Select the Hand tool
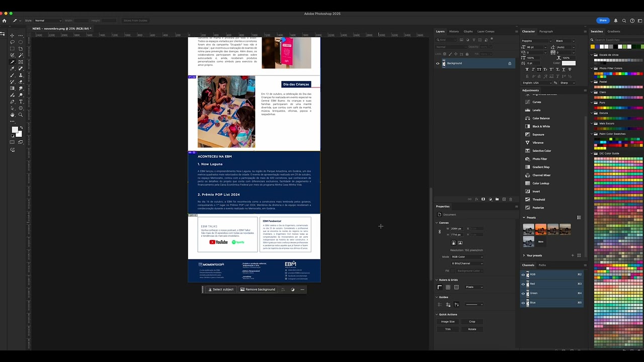The height and width of the screenshot is (362, 644). [x=12, y=115]
